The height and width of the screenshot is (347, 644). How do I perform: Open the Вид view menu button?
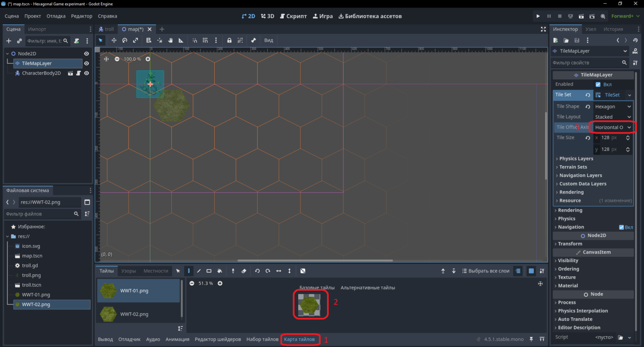click(x=269, y=40)
